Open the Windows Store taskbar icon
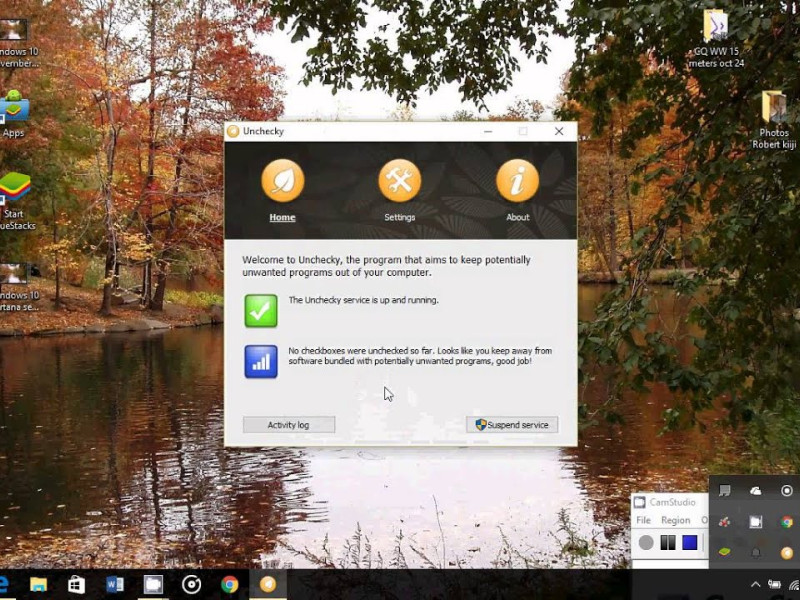800x600 pixels. [x=77, y=585]
